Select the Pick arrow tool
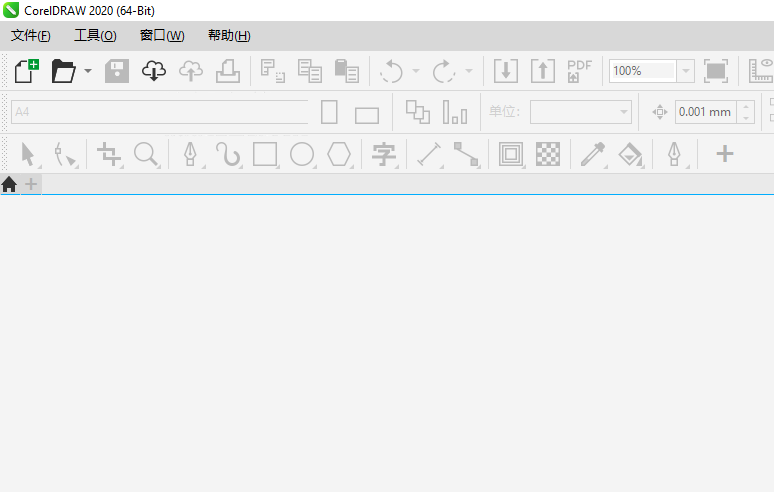 point(29,154)
